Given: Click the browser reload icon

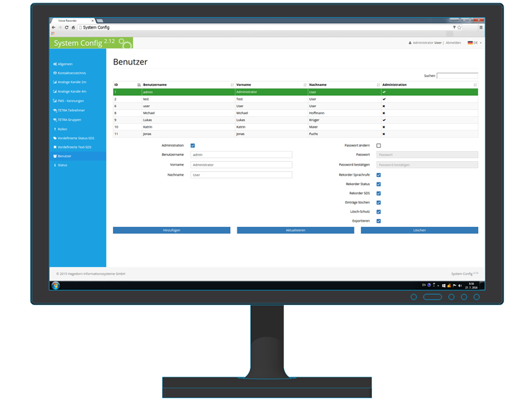Looking at the screenshot, I should pyautogui.click(x=66, y=27).
